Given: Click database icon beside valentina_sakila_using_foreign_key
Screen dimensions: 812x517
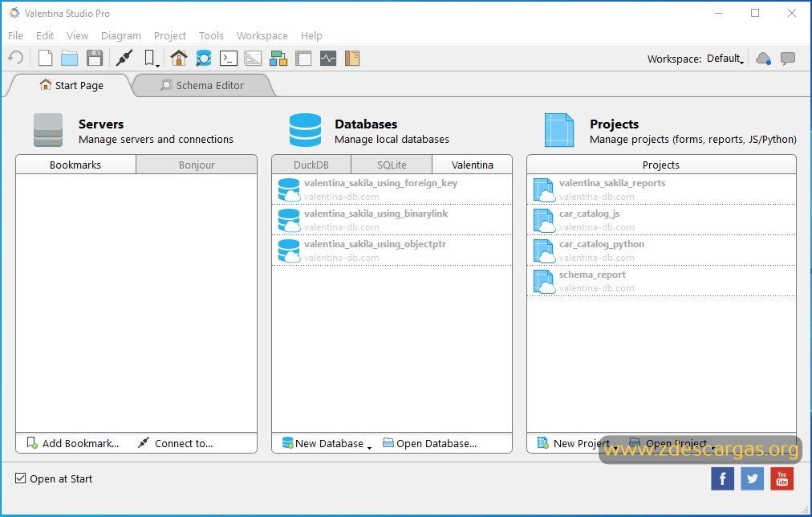Looking at the screenshot, I should [x=289, y=189].
